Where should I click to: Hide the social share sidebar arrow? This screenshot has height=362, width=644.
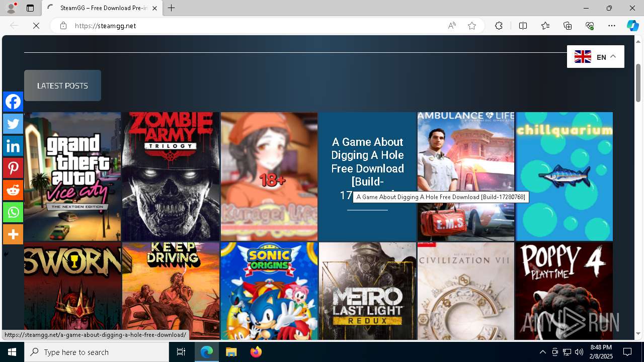(x=6, y=254)
